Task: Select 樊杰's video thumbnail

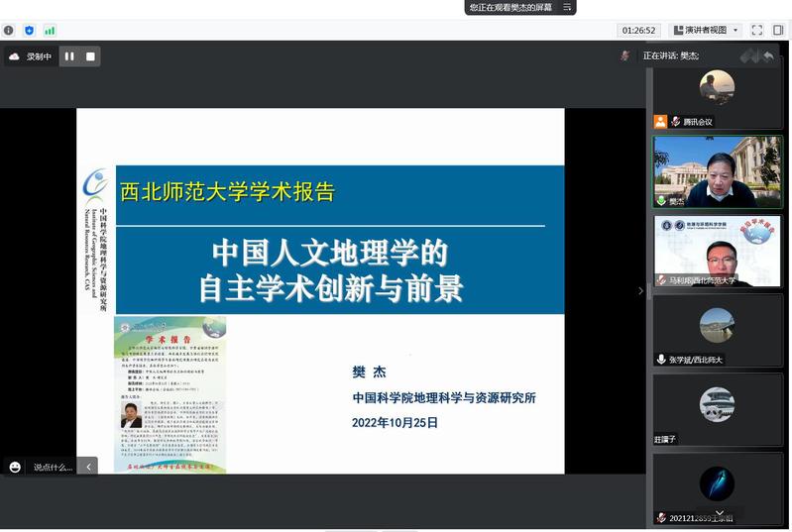Action: pos(717,171)
